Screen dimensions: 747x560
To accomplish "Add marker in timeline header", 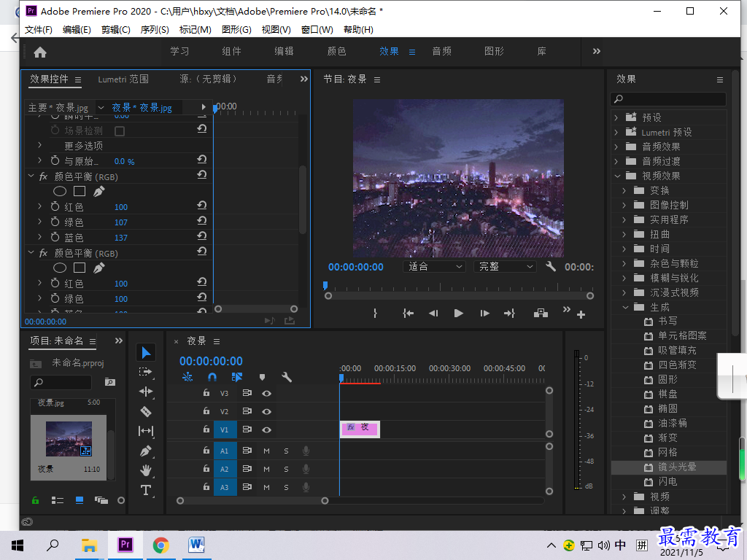I will pyautogui.click(x=262, y=377).
